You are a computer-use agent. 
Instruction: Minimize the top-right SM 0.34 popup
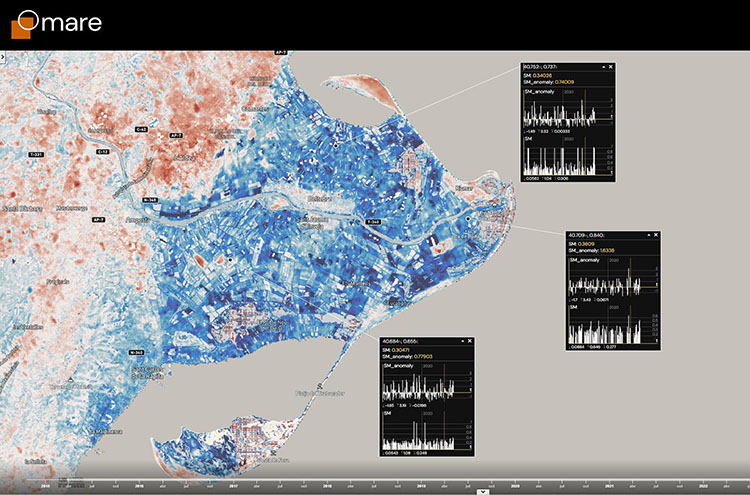point(603,67)
